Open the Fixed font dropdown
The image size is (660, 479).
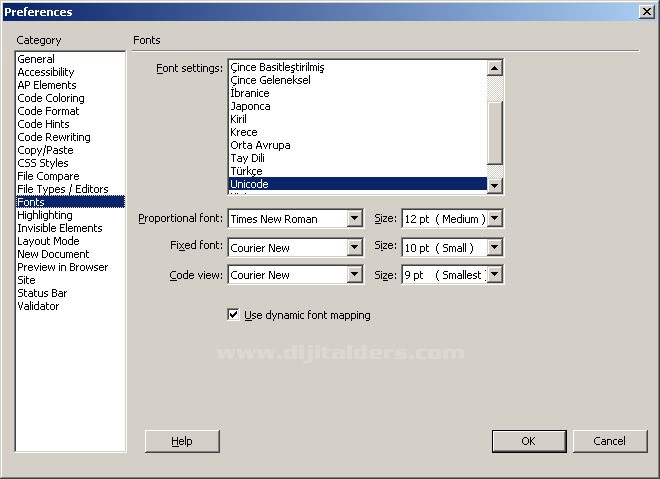coord(354,247)
